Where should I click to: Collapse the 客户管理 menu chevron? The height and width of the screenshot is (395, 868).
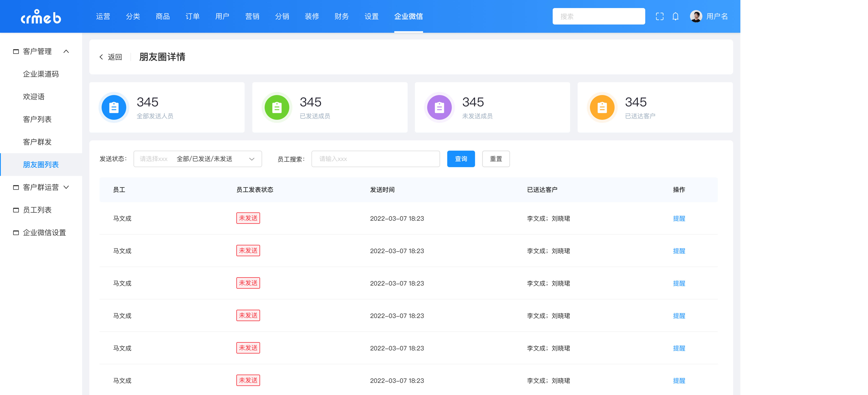(x=66, y=51)
